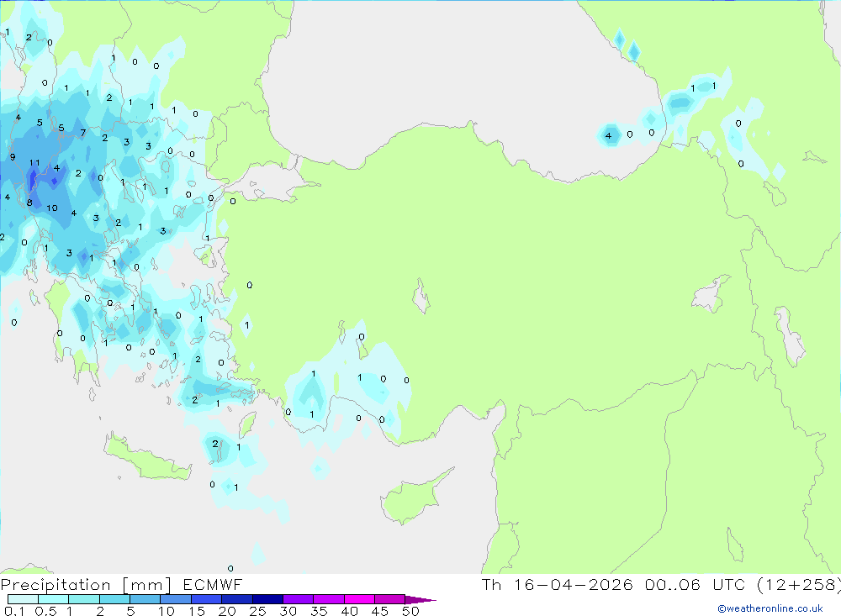Screen dimensions: 841x616
Task: Click the above-50 arrow tip of the legend
Action: (x=420, y=600)
